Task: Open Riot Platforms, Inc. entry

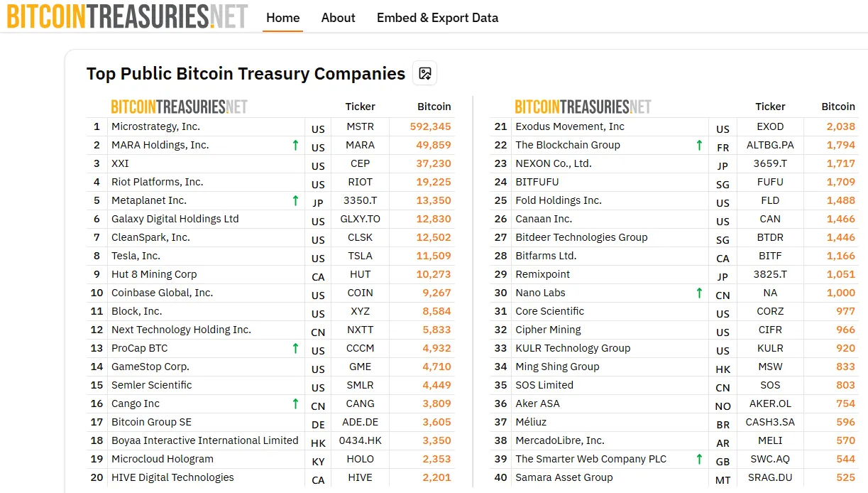Action: pos(157,182)
